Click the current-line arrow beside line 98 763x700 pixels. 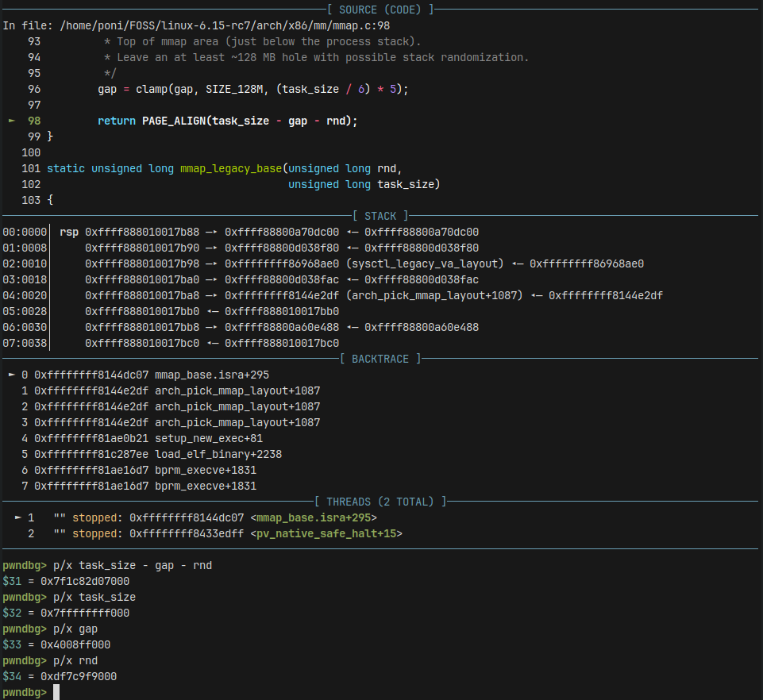point(11,121)
